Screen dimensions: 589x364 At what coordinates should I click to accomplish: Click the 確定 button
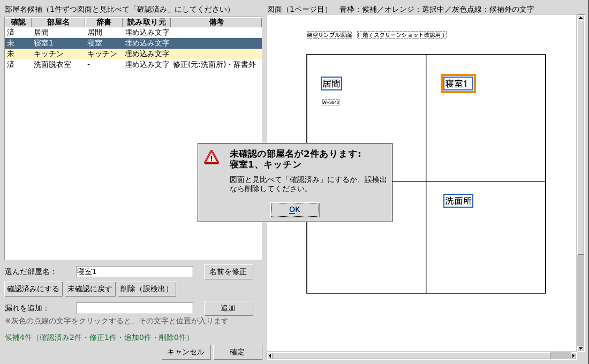pos(237,352)
